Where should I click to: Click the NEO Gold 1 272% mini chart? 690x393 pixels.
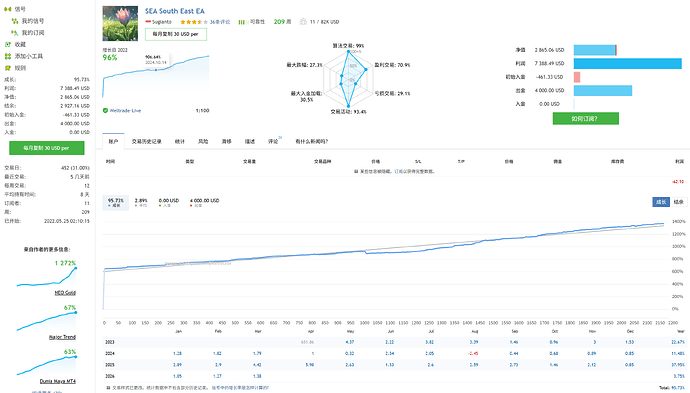[x=47, y=277]
